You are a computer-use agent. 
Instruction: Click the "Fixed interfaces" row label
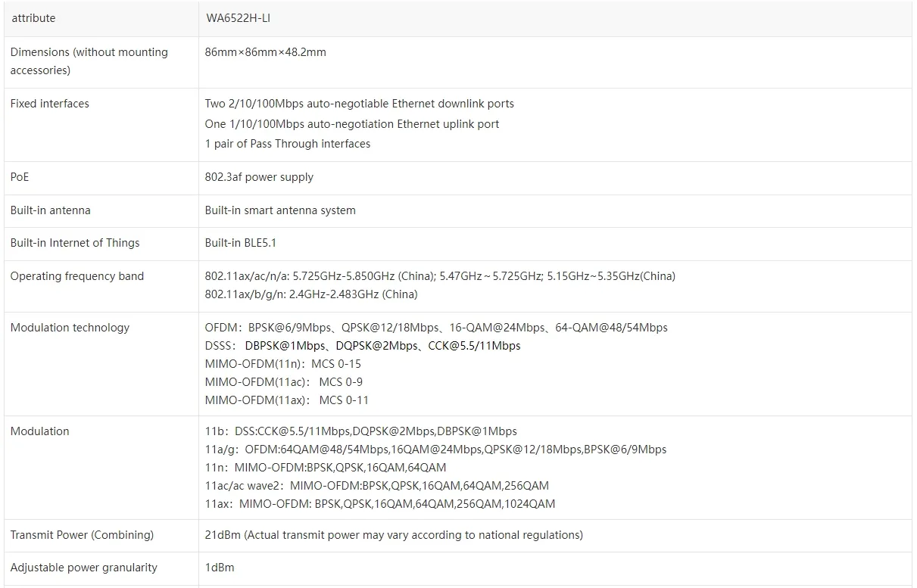point(50,104)
